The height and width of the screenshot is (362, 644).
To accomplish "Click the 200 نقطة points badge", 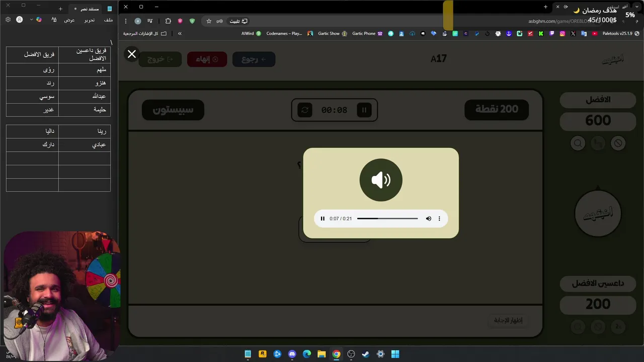I will click(497, 110).
